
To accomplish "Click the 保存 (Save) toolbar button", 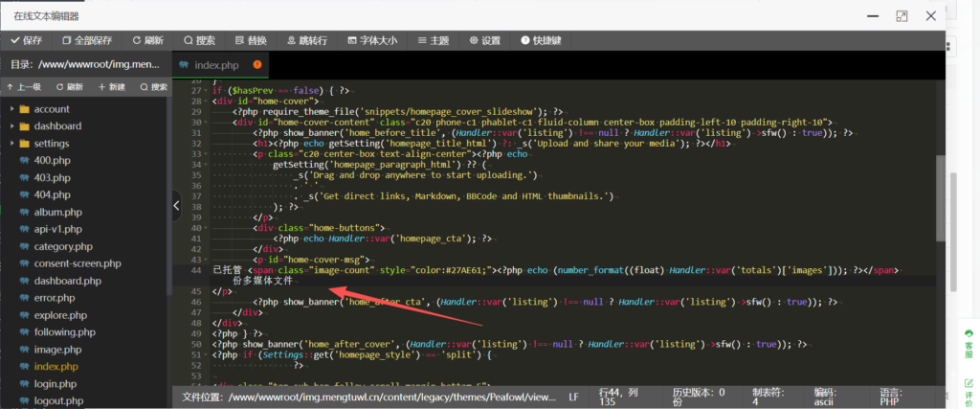I will (x=26, y=40).
